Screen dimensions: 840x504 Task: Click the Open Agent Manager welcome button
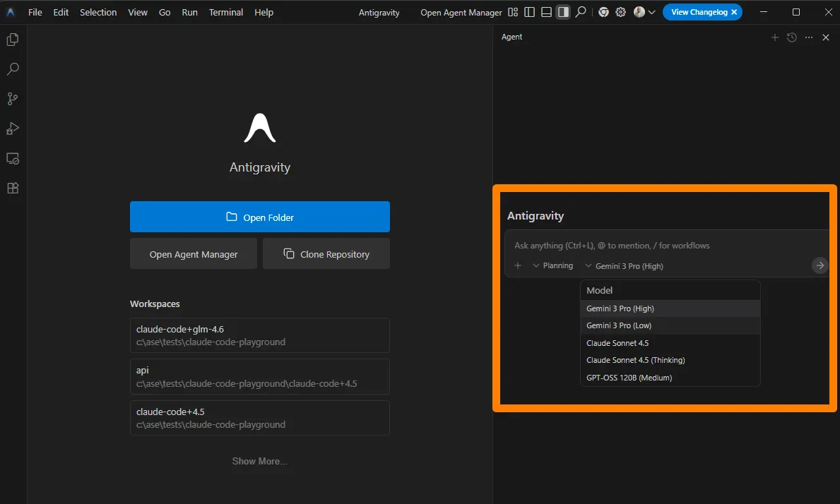(x=194, y=253)
